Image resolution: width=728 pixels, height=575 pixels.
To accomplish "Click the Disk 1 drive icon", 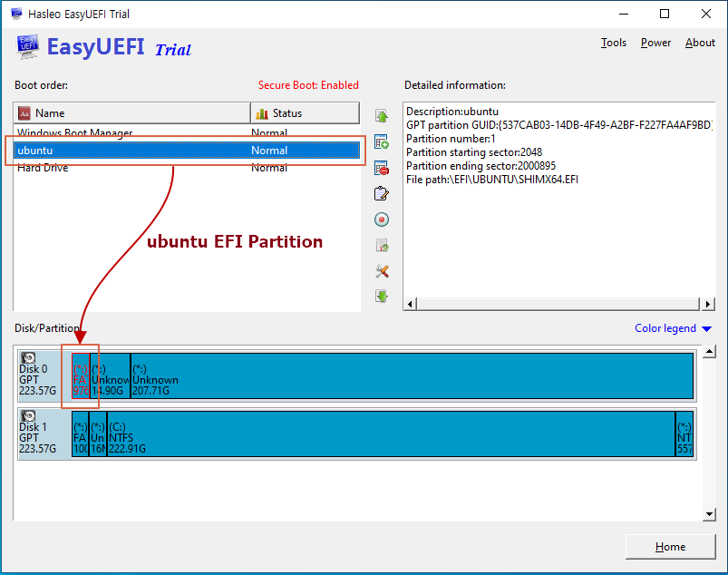I will click(28, 415).
